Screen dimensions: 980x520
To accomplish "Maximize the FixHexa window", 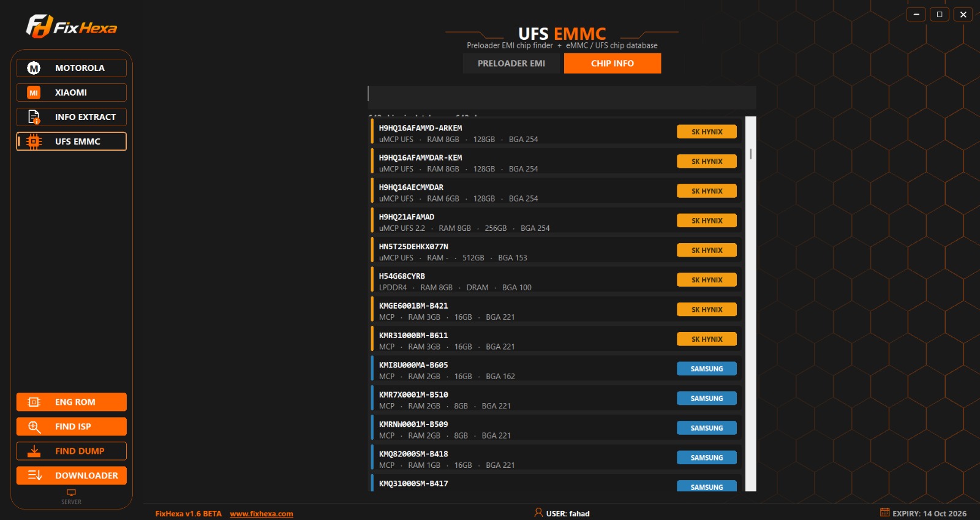I will [940, 14].
